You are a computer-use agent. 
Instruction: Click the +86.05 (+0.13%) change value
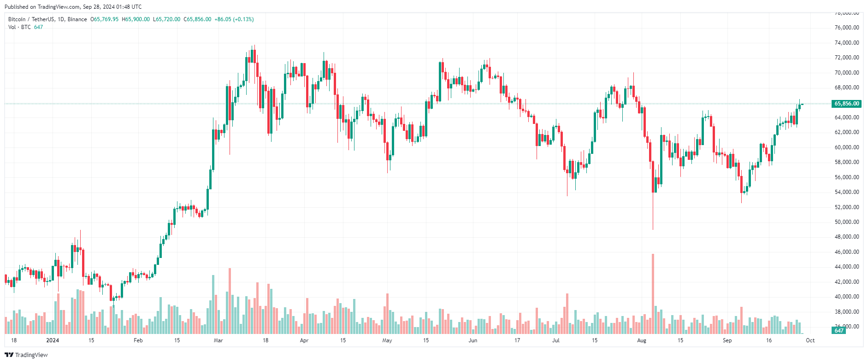(x=234, y=19)
